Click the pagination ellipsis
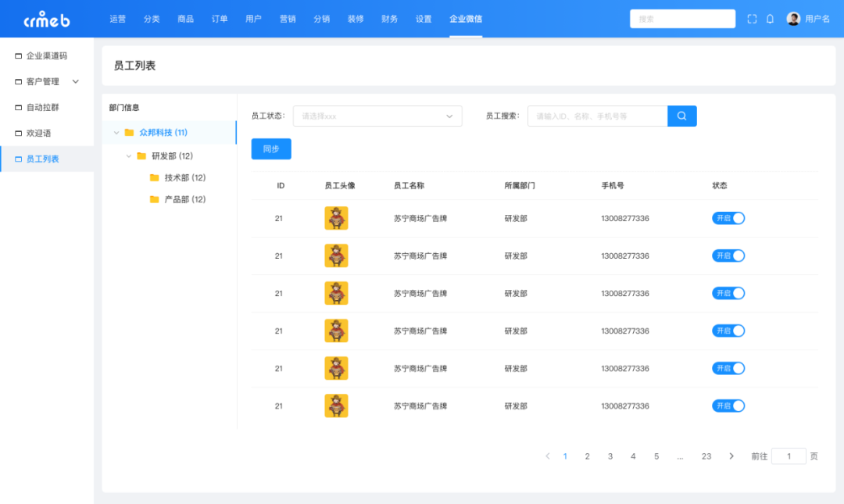This screenshot has height=504, width=844. click(681, 456)
